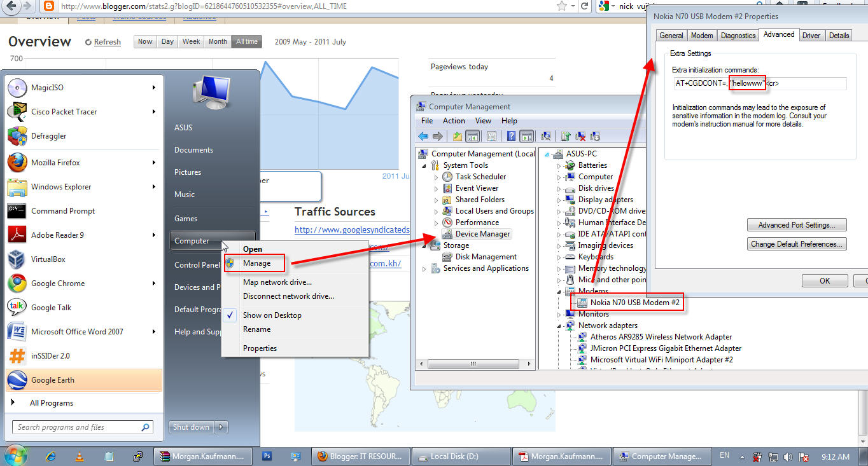Click the volume speaker tray icon
Viewport: 868px width, 466px height.
click(788, 456)
